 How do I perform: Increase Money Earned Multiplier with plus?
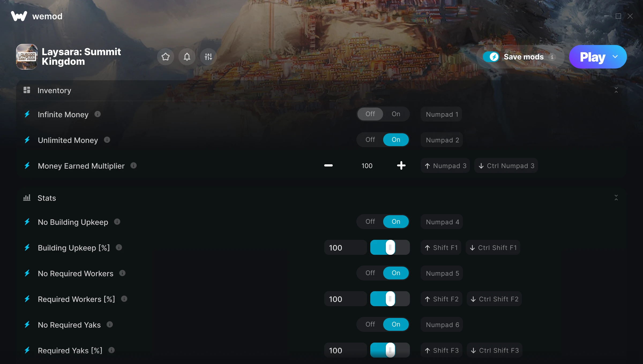click(x=401, y=166)
